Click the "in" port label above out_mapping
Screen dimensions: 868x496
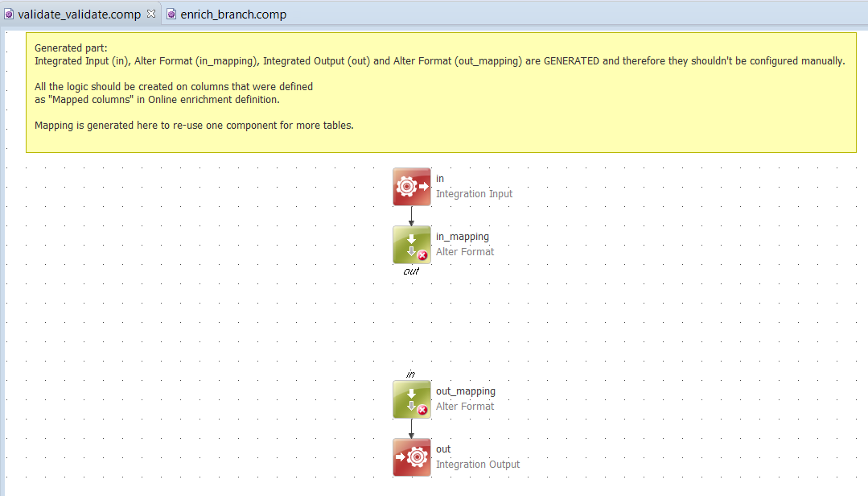pos(410,372)
